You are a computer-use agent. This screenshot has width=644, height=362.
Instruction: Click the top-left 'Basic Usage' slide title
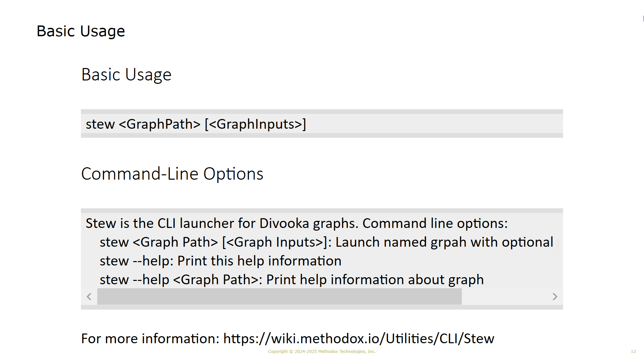[x=81, y=31]
